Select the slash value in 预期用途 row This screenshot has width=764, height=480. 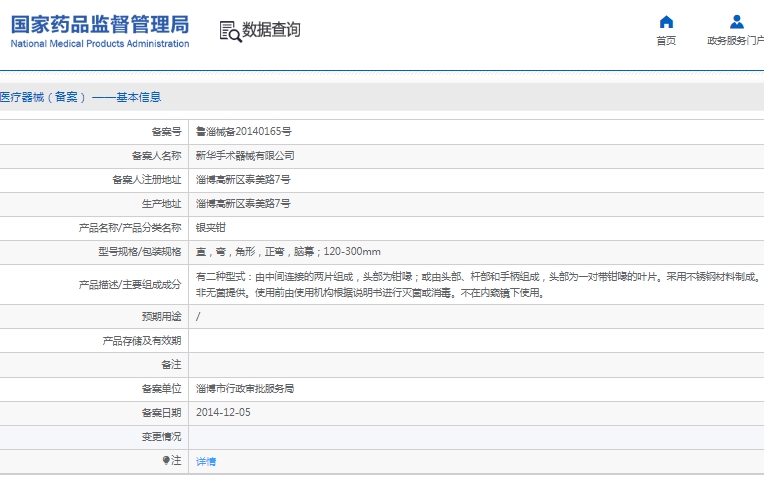(198, 317)
